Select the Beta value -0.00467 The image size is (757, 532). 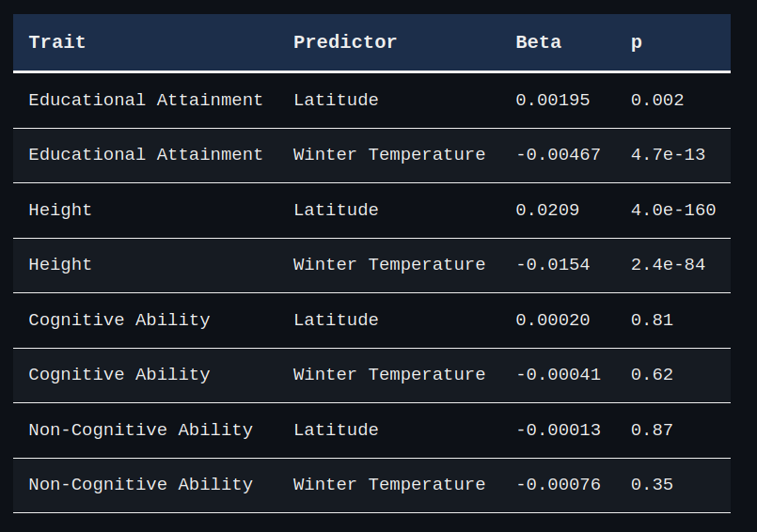click(x=558, y=154)
